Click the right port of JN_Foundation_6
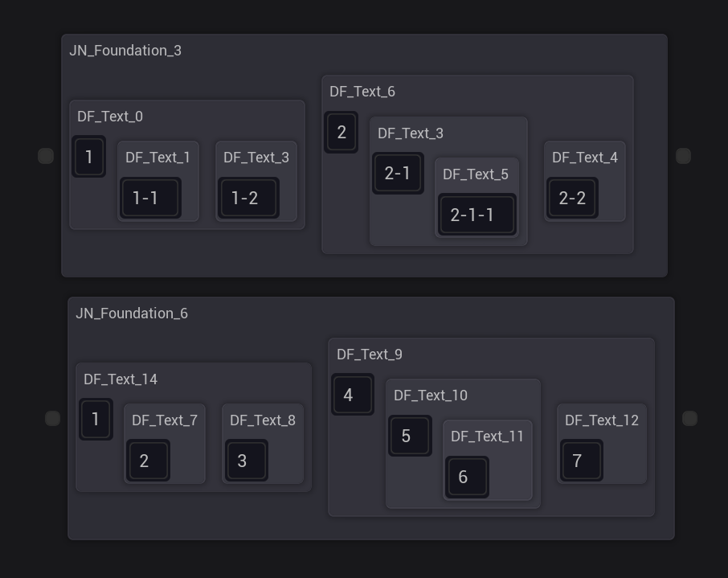Image resolution: width=728 pixels, height=578 pixels. [x=689, y=418]
